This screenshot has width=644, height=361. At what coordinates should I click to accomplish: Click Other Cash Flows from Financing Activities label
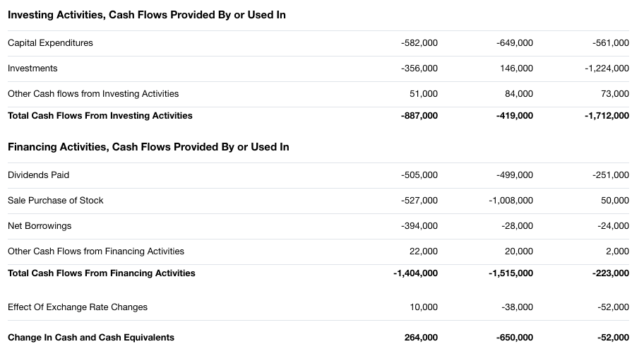(96, 251)
